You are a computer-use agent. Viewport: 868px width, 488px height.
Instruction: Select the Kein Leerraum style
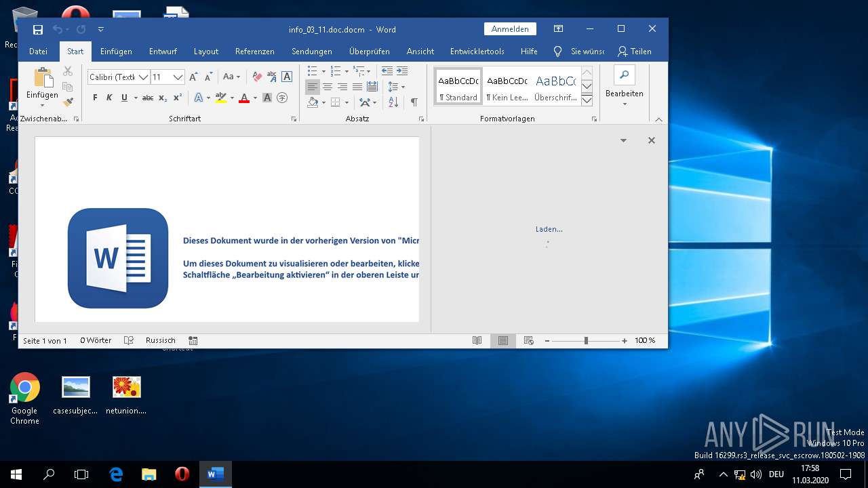tap(507, 86)
